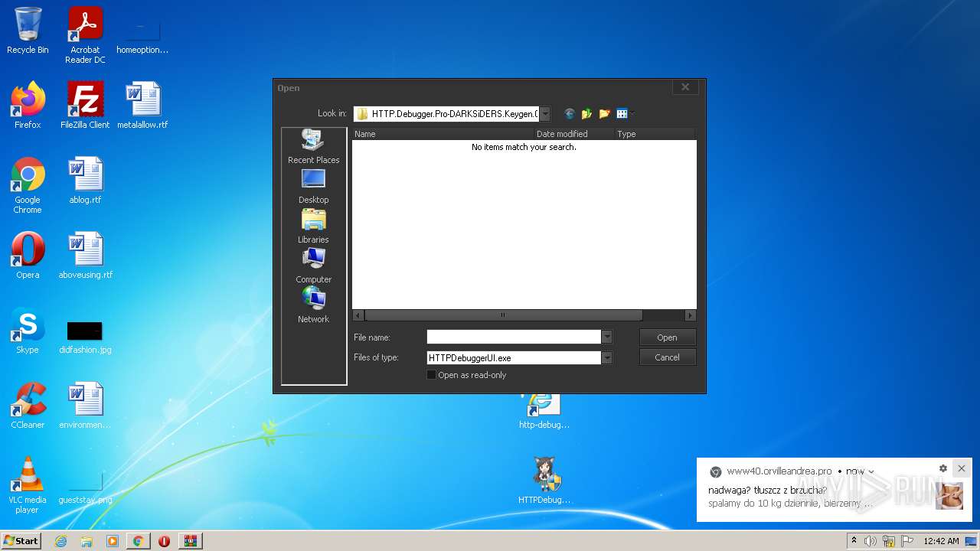
Task: Open the notification ad thumbnail image
Action: (x=949, y=496)
